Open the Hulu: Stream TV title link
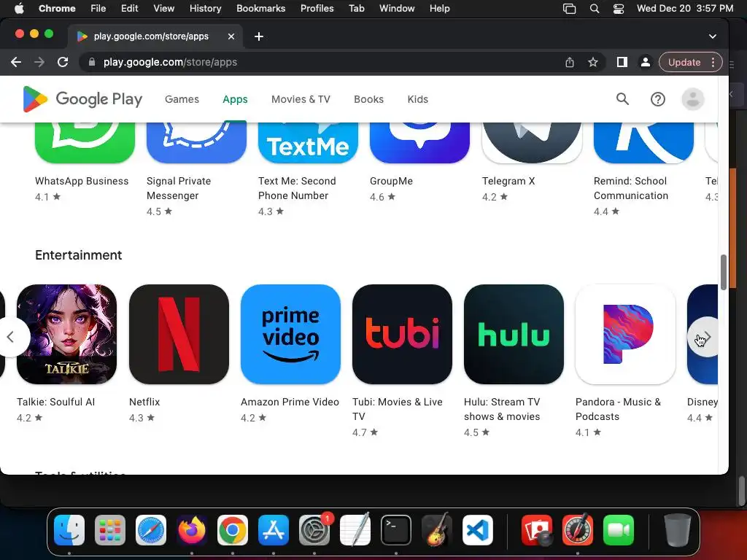747x560 pixels. pyautogui.click(x=502, y=409)
